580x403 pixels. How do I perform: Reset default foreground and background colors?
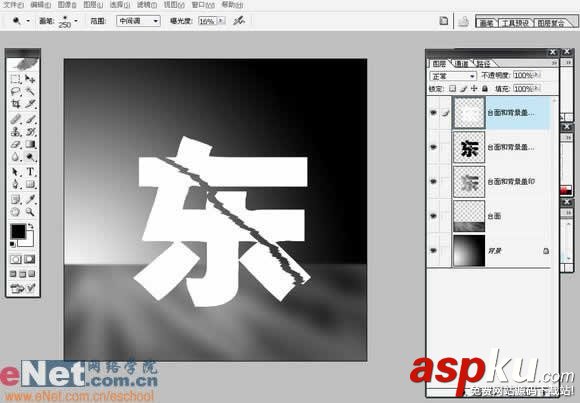pos(13,244)
